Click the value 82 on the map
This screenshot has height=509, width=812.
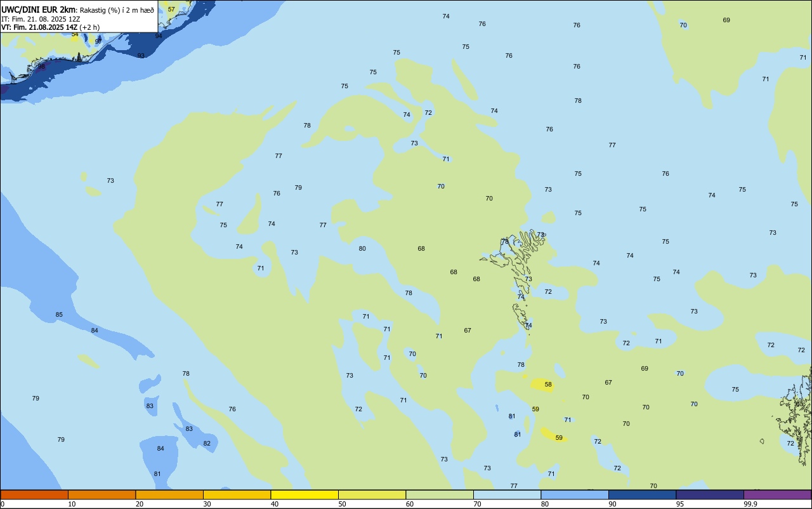click(207, 444)
